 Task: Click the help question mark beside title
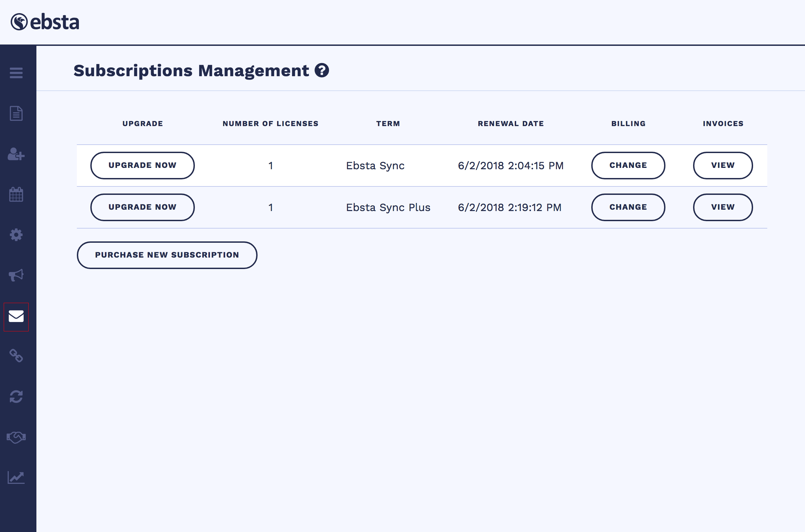point(322,70)
